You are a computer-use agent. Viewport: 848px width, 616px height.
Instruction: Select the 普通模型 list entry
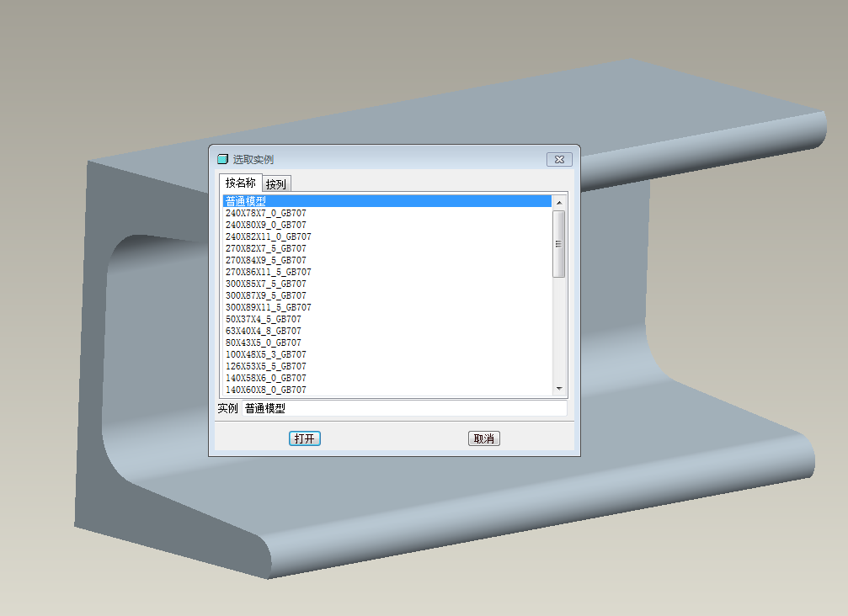[246, 201]
